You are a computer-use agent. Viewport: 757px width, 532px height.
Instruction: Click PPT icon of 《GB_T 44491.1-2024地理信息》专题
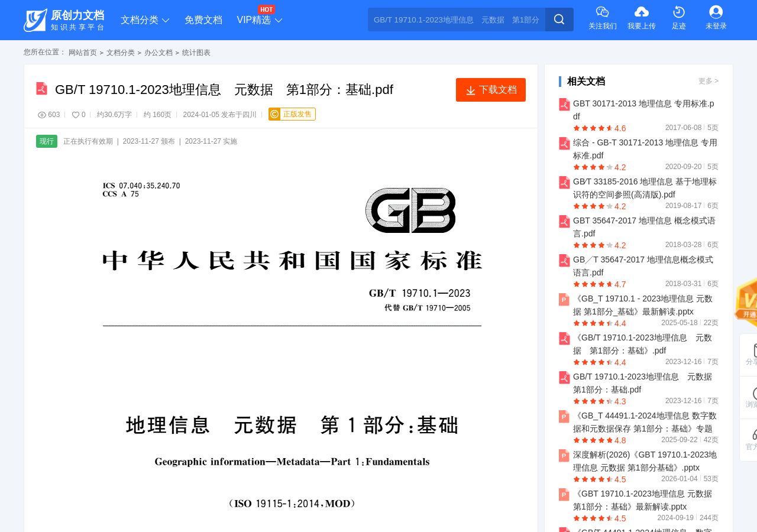point(565,417)
